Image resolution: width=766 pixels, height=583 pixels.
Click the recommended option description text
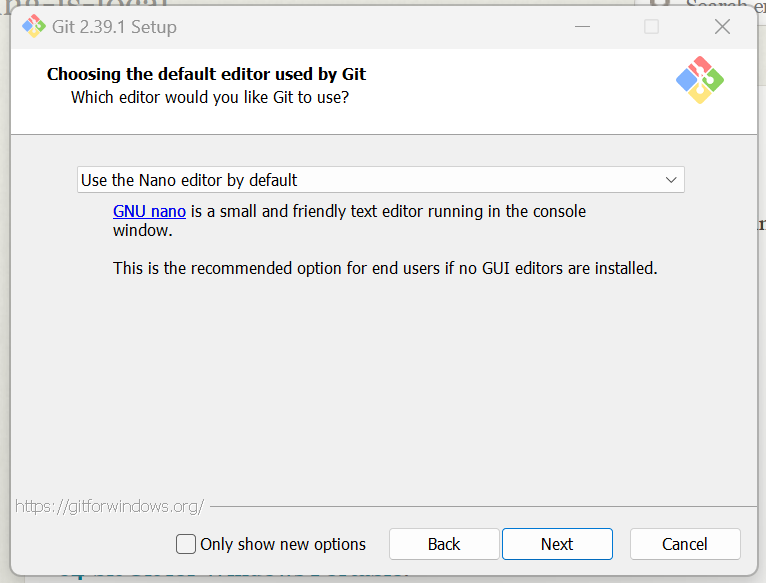[x=385, y=268]
